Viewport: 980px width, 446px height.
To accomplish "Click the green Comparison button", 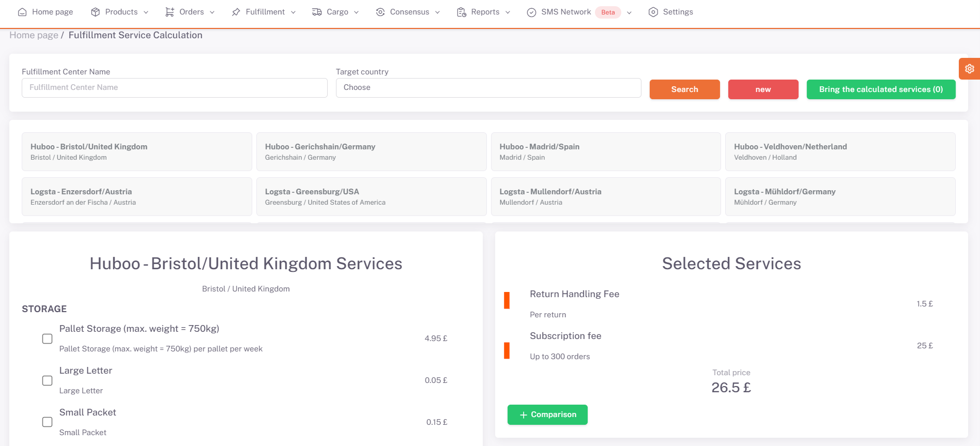I will pos(547,414).
